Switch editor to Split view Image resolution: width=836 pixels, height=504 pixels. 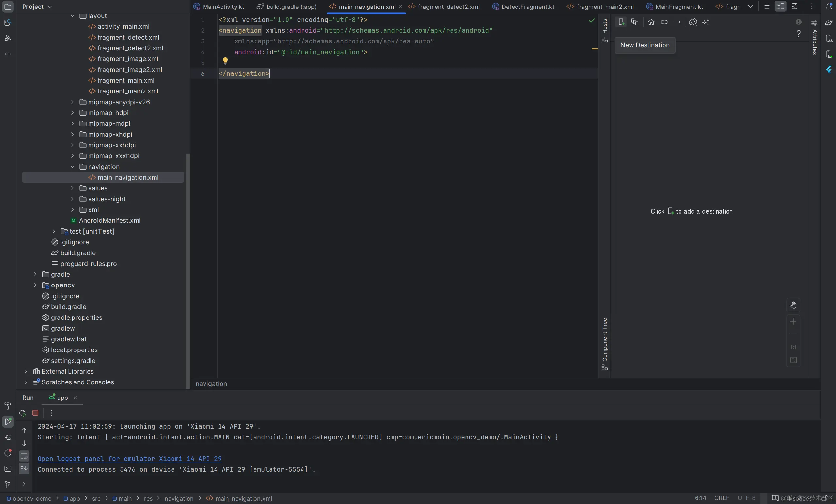780,7
